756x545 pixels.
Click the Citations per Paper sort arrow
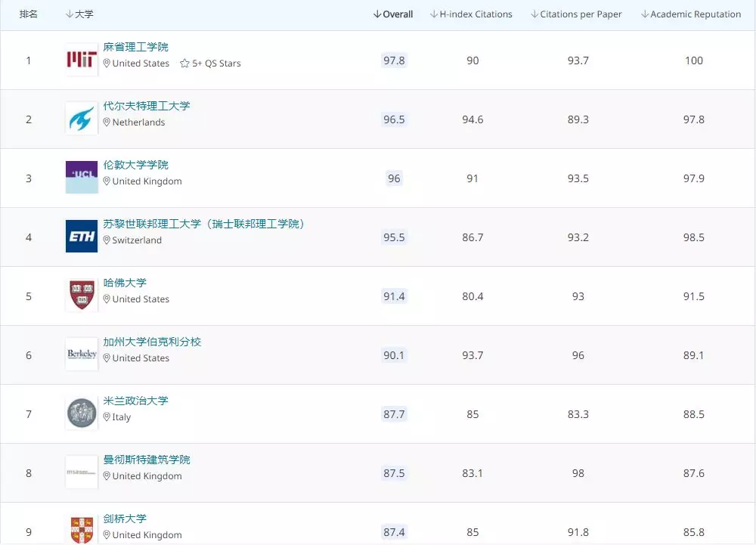(534, 14)
